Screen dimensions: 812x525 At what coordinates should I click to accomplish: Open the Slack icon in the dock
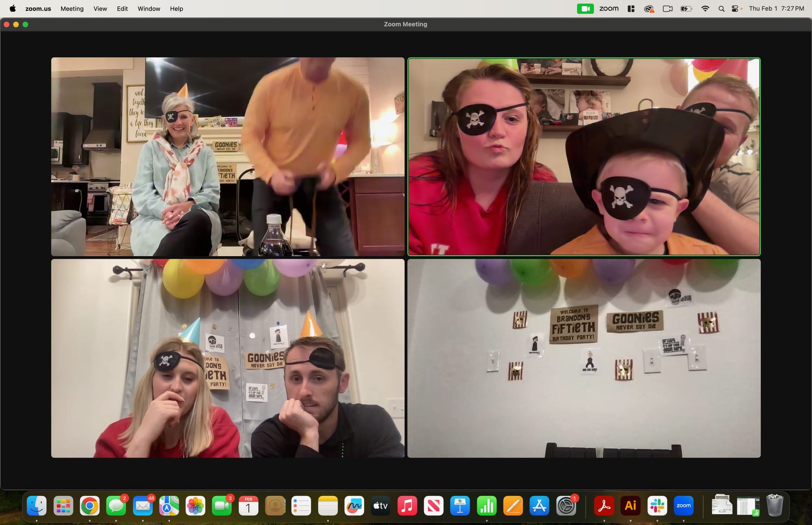[657, 506]
